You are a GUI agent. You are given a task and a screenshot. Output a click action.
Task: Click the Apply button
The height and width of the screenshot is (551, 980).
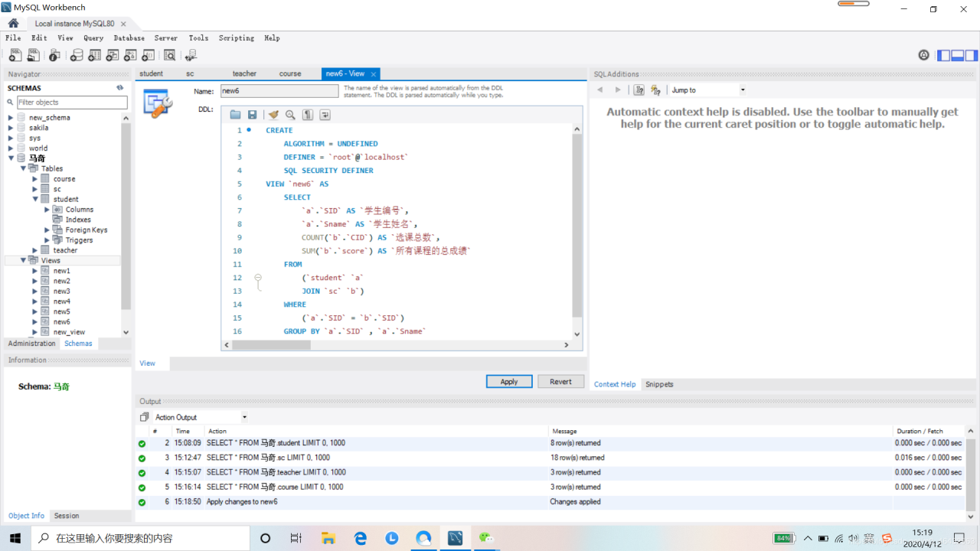click(509, 381)
